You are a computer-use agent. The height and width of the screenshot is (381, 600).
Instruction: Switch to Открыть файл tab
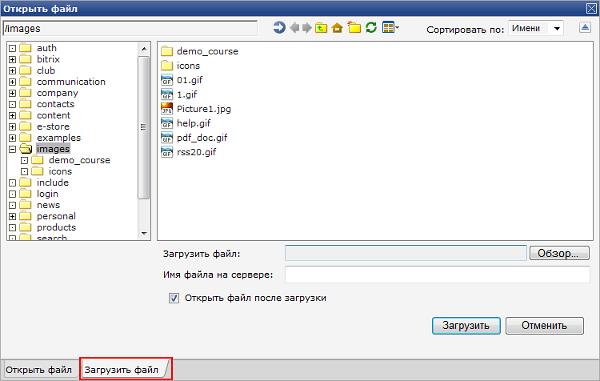pyautogui.click(x=39, y=370)
